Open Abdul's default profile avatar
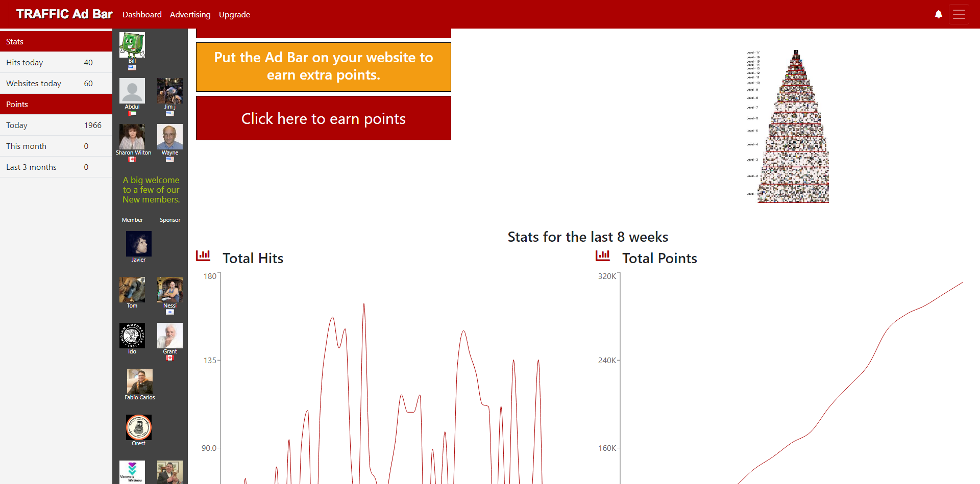Image resolution: width=980 pixels, height=484 pixels. coord(132,91)
